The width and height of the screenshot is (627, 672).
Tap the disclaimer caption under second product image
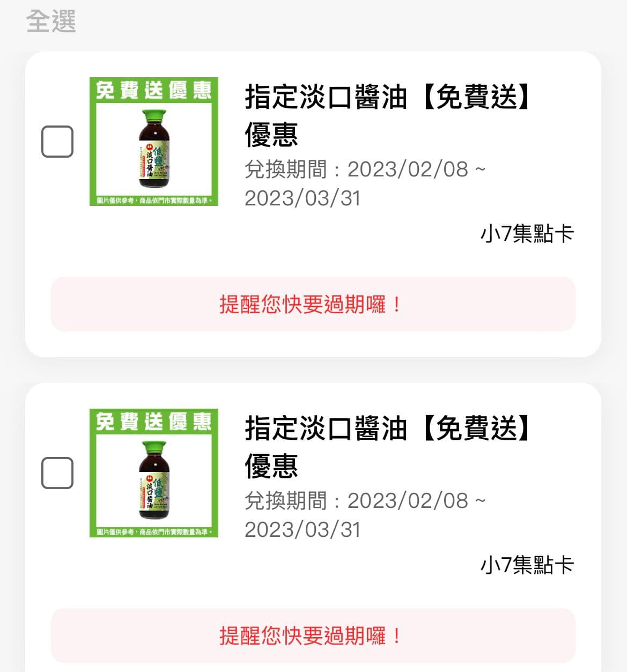tap(154, 532)
